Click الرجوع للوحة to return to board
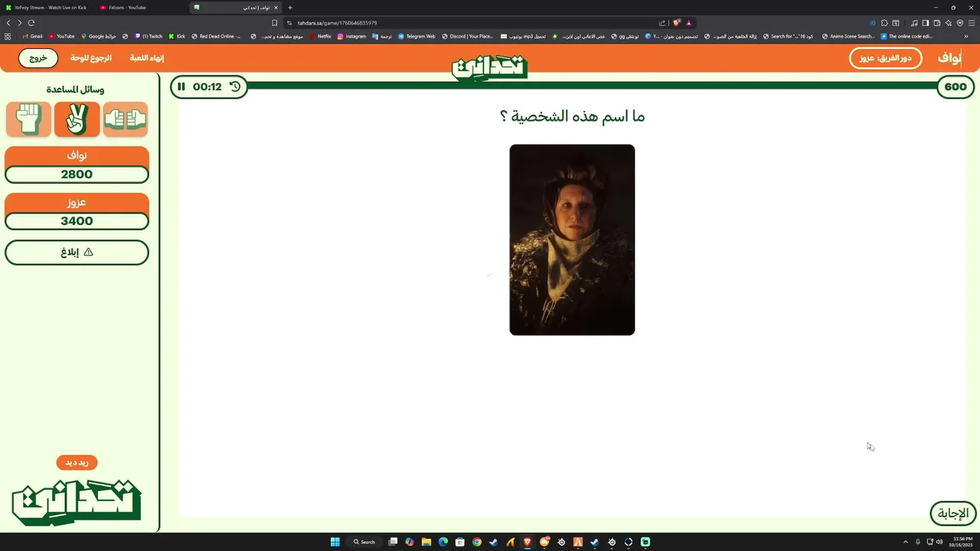980x551 pixels. 91,58
